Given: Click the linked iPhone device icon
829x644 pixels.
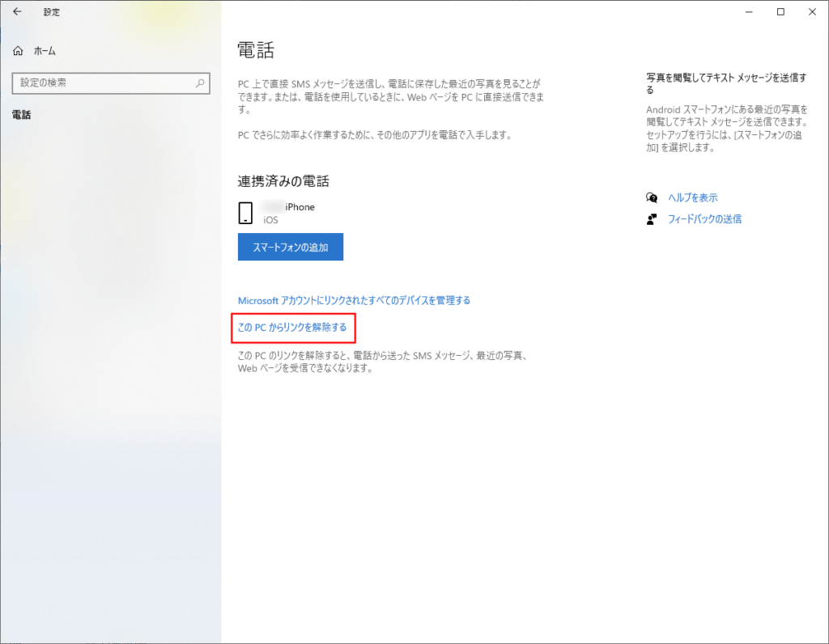Looking at the screenshot, I should (x=245, y=213).
